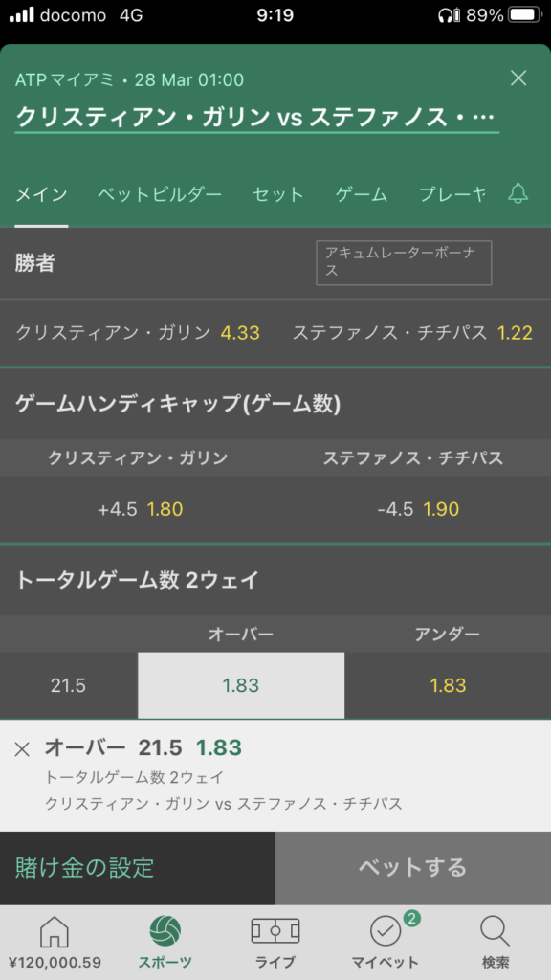The height and width of the screenshot is (980, 551).
Task: Close the match view with X
Action: [518, 78]
